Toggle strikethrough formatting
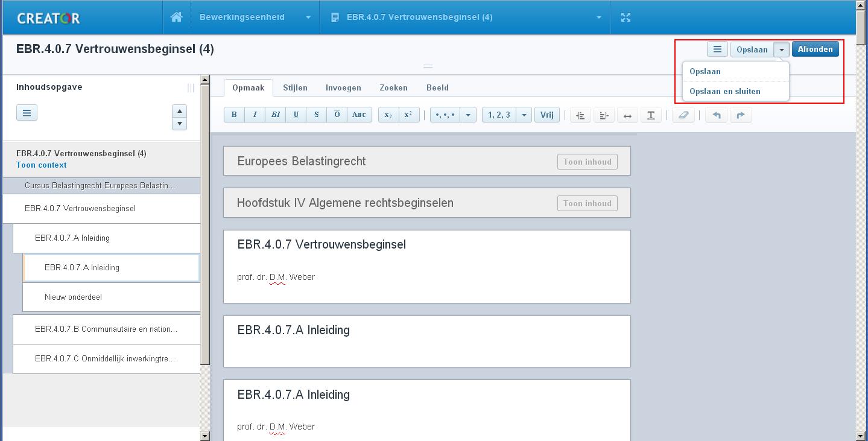Image resolution: width=868 pixels, height=441 pixels. pyautogui.click(x=316, y=115)
